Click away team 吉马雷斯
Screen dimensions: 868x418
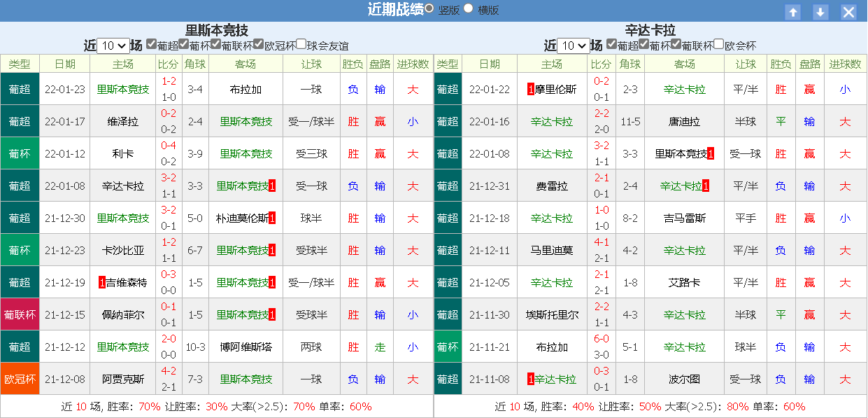684,218
